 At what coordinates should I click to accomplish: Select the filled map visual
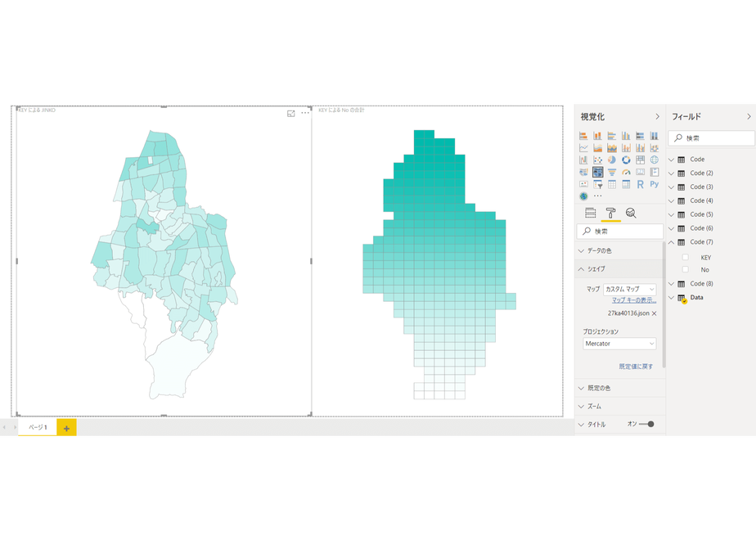pyautogui.click(x=583, y=172)
